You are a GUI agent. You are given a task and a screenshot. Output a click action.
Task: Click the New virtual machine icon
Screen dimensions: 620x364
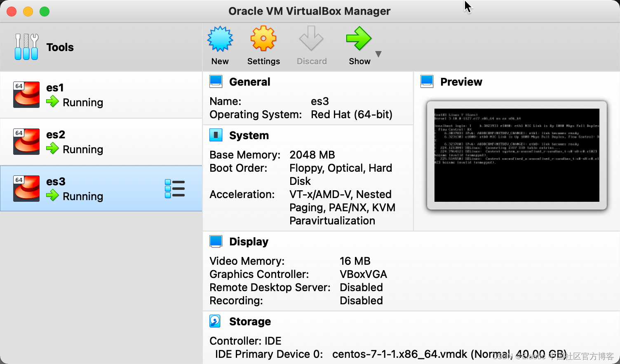tap(220, 39)
